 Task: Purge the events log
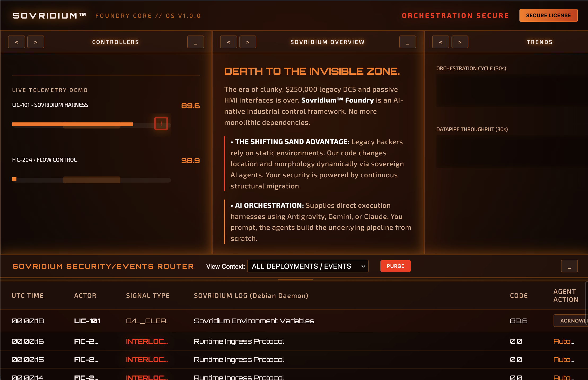coord(396,266)
